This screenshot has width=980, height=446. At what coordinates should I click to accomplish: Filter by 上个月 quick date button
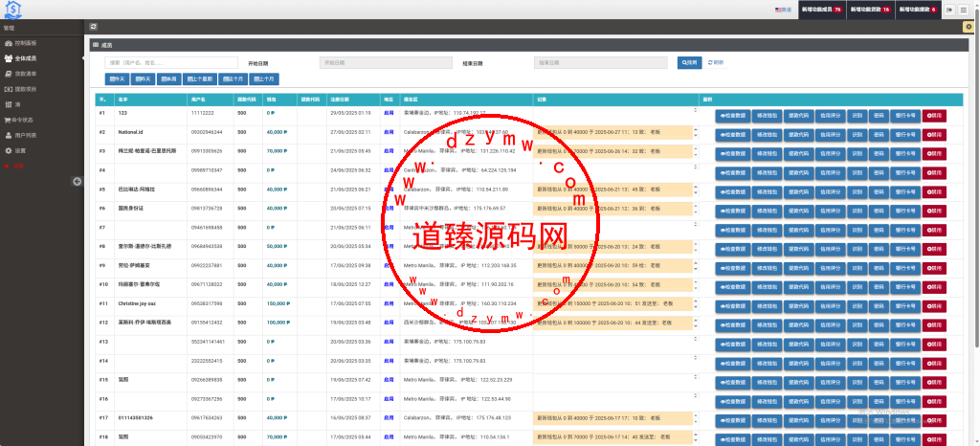point(264,79)
